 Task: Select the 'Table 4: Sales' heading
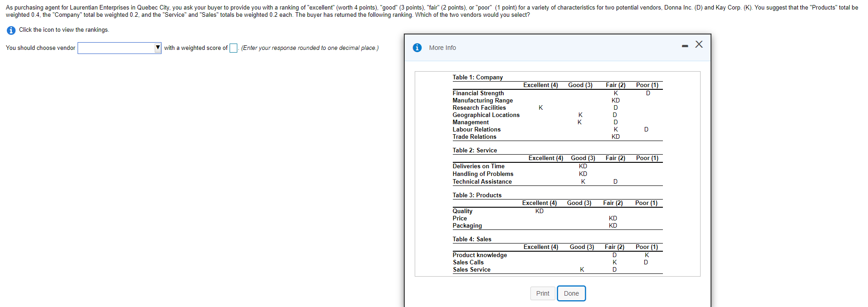[x=472, y=239]
